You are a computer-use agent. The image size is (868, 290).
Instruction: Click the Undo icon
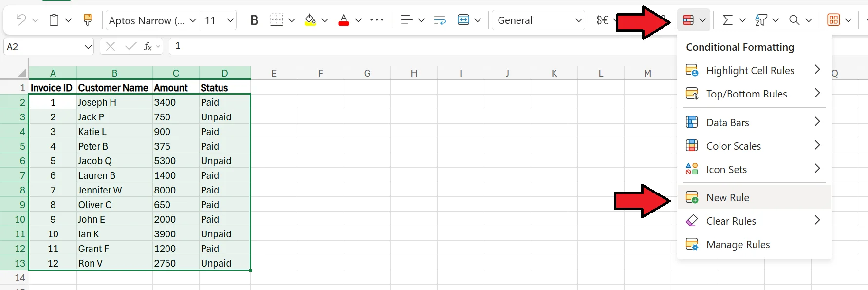click(20, 20)
